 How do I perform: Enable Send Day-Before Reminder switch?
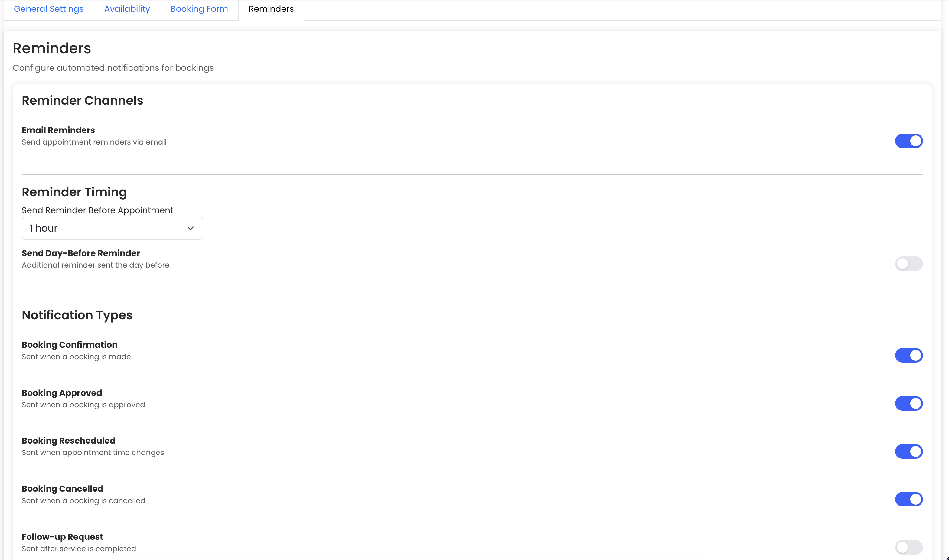[x=908, y=264]
